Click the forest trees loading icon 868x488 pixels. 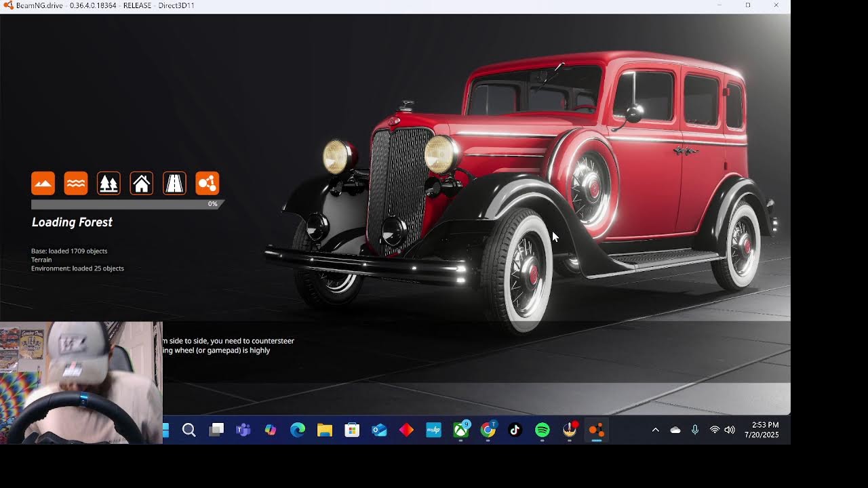click(108, 183)
